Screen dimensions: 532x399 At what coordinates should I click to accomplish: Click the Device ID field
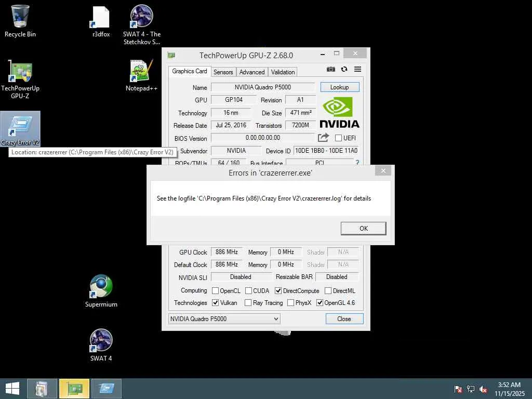coord(326,151)
